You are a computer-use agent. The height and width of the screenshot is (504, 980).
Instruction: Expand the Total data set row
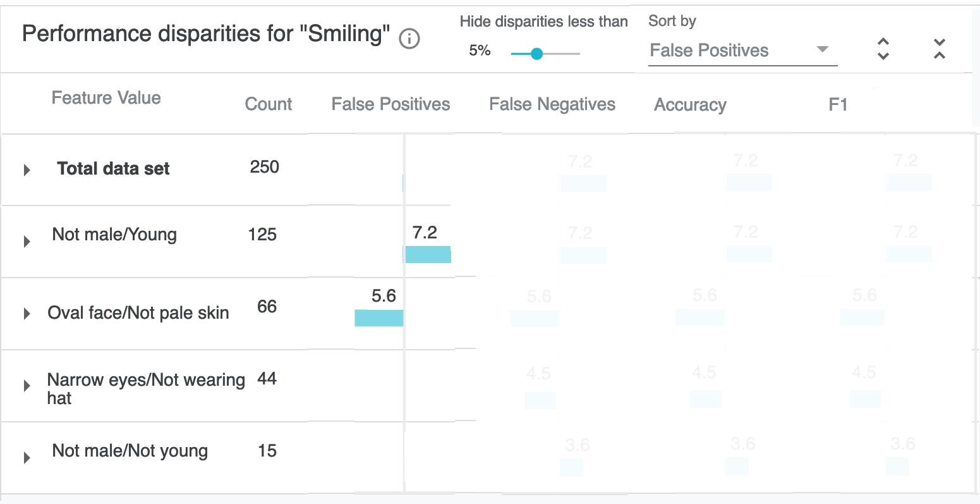click(27, 169)
